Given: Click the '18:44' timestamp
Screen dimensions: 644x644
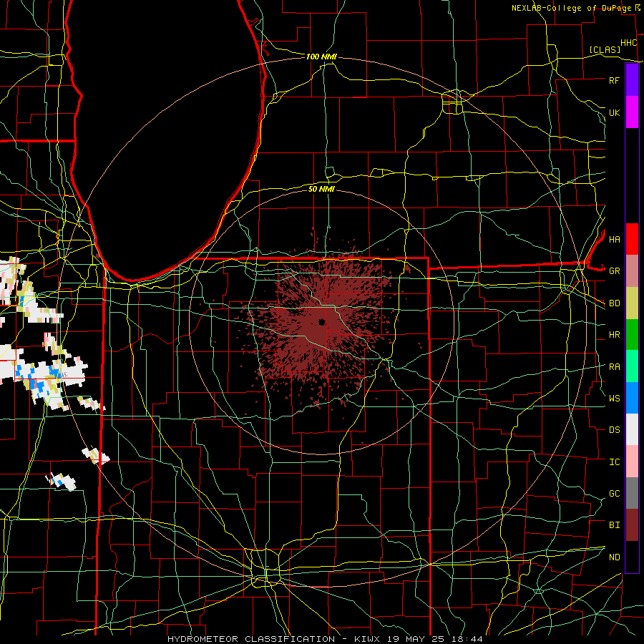Looking at the screenshot, I should [x=468, y=639].
